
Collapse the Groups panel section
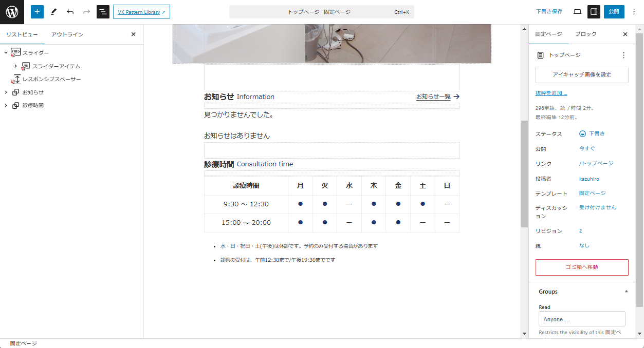[626, 292]
